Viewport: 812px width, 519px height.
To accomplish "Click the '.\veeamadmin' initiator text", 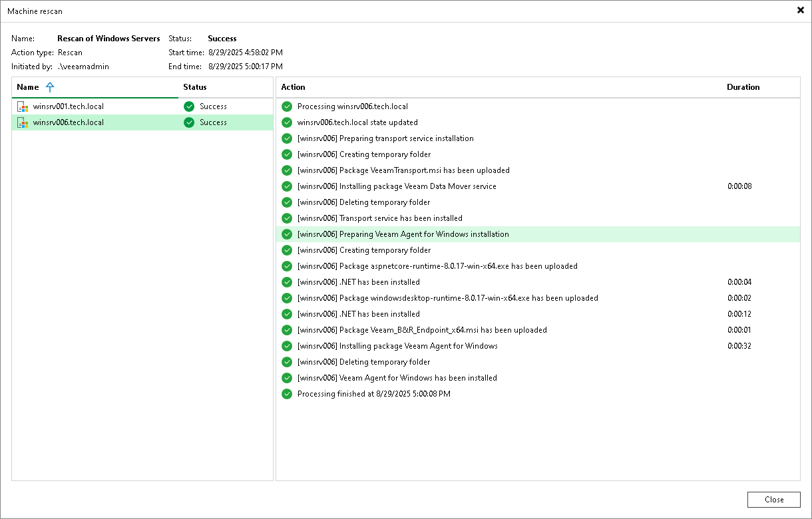I will 83,67.
